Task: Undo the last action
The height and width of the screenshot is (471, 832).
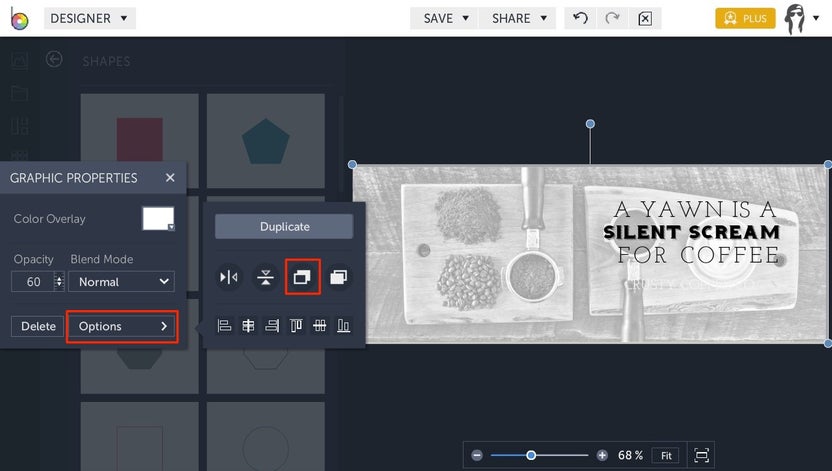Action: [580, 19]
